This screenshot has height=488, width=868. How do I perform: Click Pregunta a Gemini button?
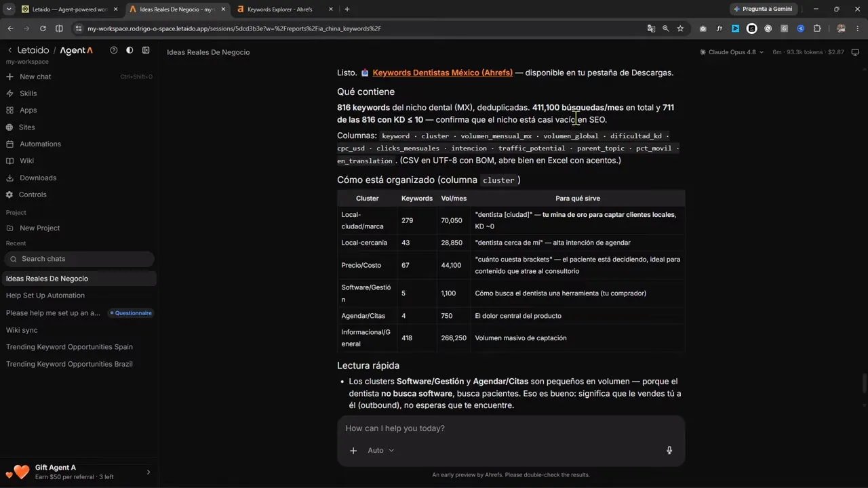pyautogui.click(x=763, y=9)
